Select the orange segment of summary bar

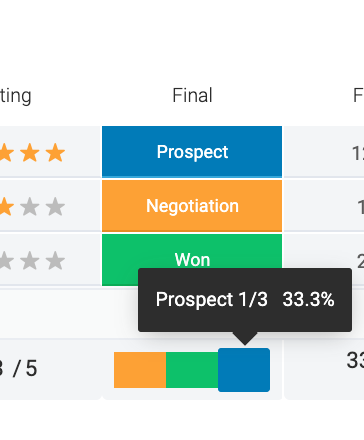pyautogui.click(x=140, y=370)
